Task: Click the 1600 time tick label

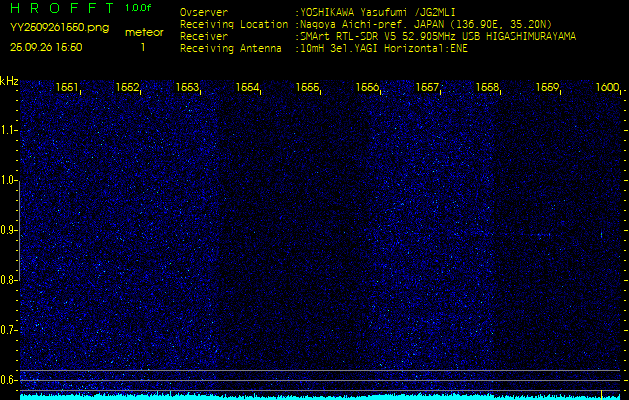Action: (x=607, y=87)
